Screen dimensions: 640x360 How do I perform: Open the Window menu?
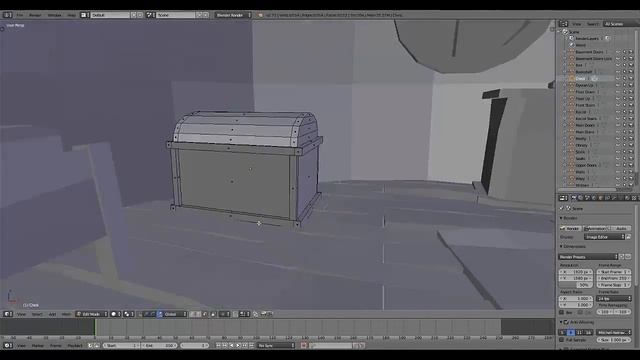click(54, 15)
